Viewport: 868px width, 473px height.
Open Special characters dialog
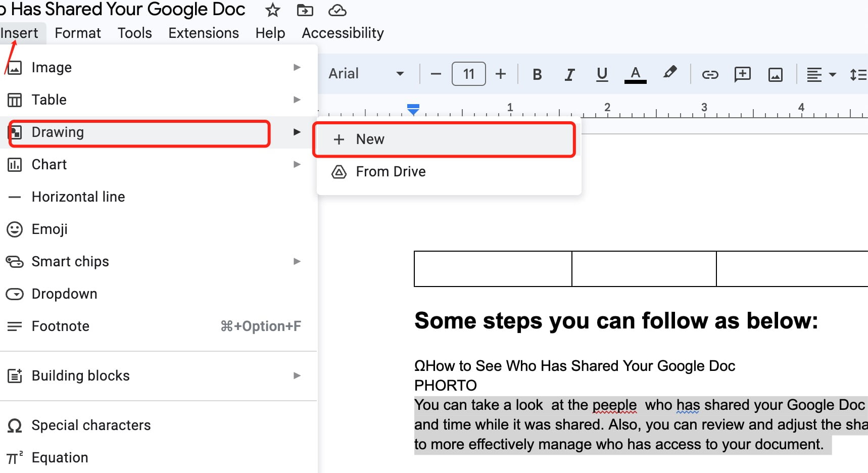[159, 425]
